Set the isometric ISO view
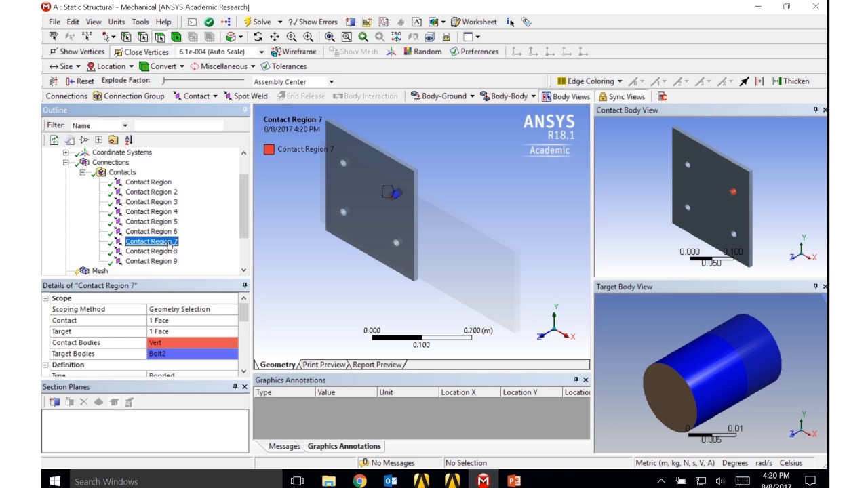Screen dimensions: 868x488 (397, 37)
